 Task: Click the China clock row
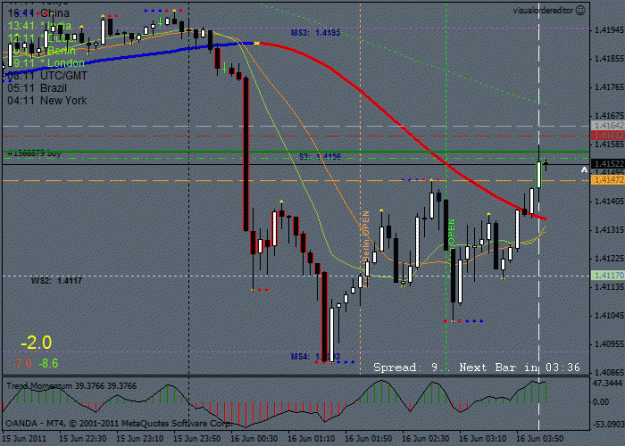pyautogui.click(x=39, y=13)
